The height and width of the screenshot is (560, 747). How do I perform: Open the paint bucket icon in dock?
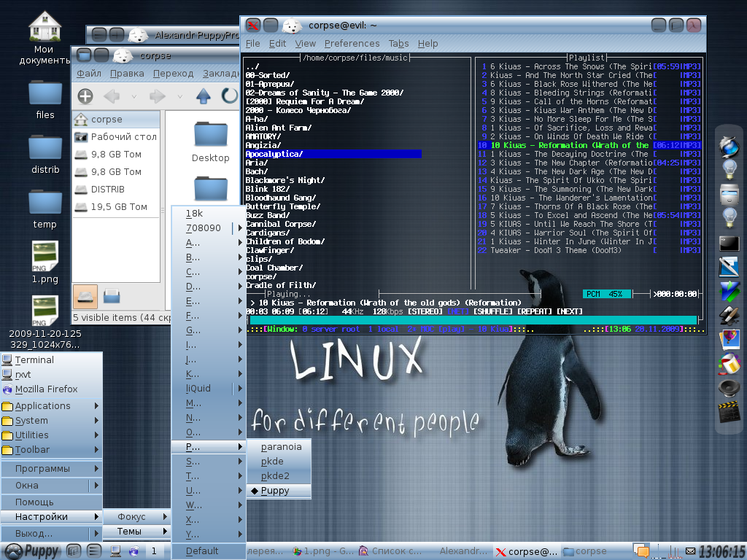coord(729,364)
